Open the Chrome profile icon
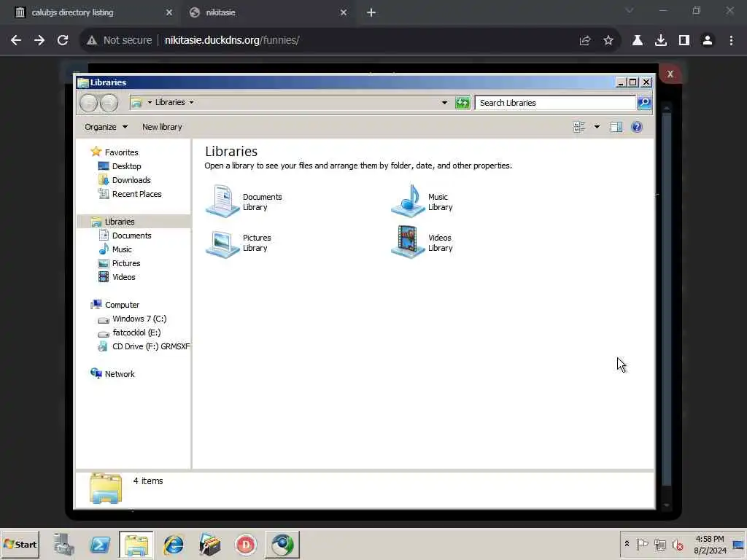This screenshot has height=560, width=747. (708, 41)
